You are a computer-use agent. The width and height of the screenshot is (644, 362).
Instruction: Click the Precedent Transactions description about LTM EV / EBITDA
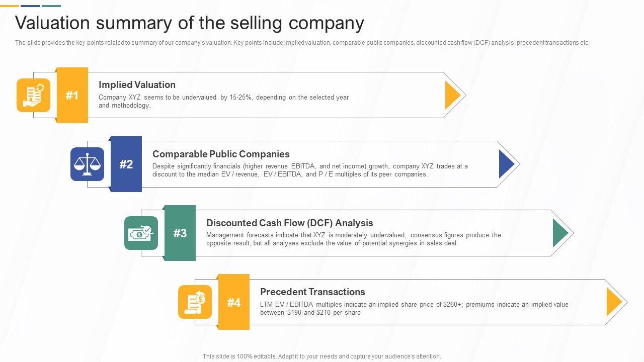coord(414,308)
